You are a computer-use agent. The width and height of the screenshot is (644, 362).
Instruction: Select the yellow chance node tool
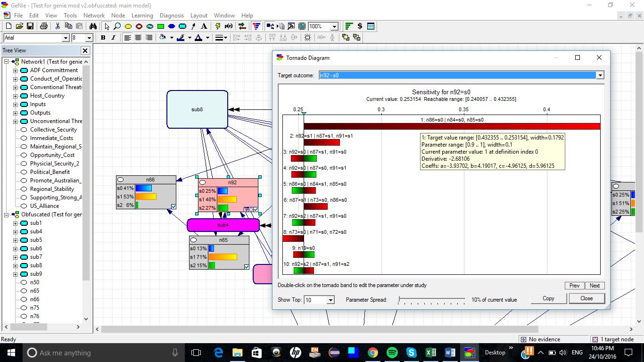point(128,26)
